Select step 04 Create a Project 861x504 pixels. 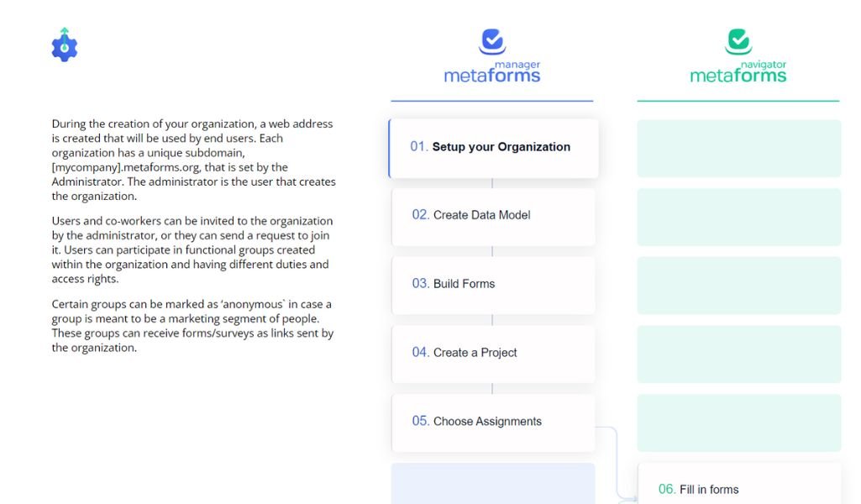click(493, 354)
